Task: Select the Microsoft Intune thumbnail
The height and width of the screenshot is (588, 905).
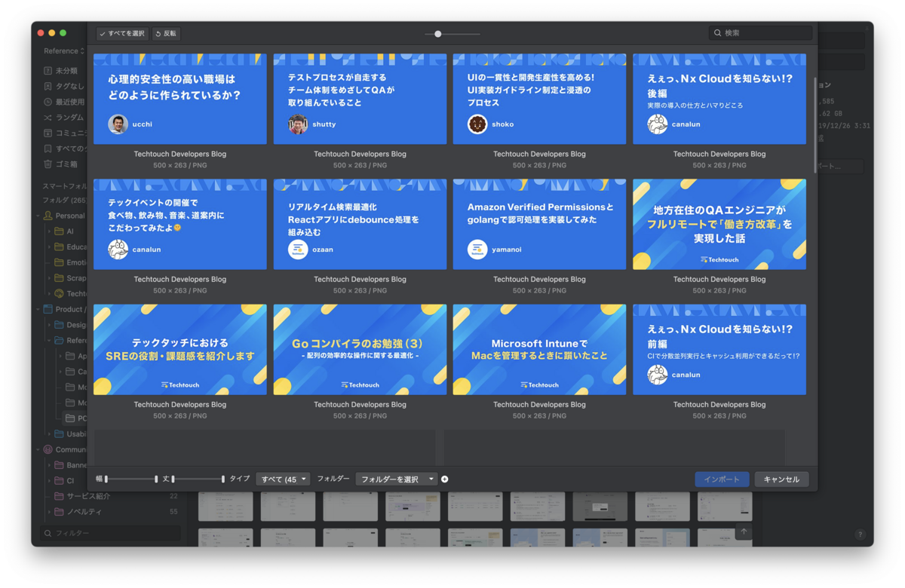Action: (x=539, y=350)
